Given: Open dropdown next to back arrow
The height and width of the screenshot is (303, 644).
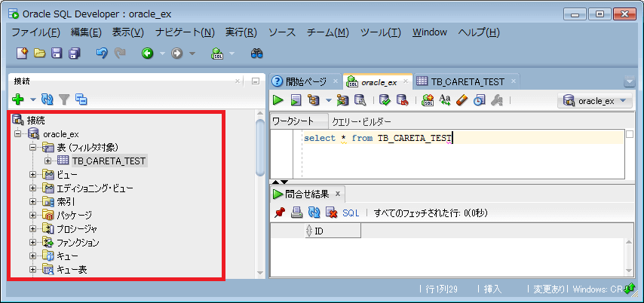Looking at the screenshot, I should pyautogui.click(x=162, y=54).
